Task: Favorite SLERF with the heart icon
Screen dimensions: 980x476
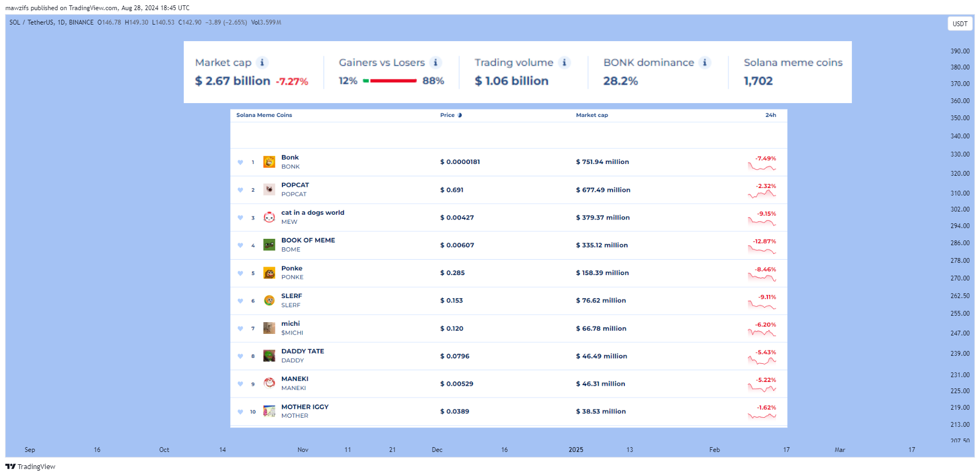Action: 240,301
